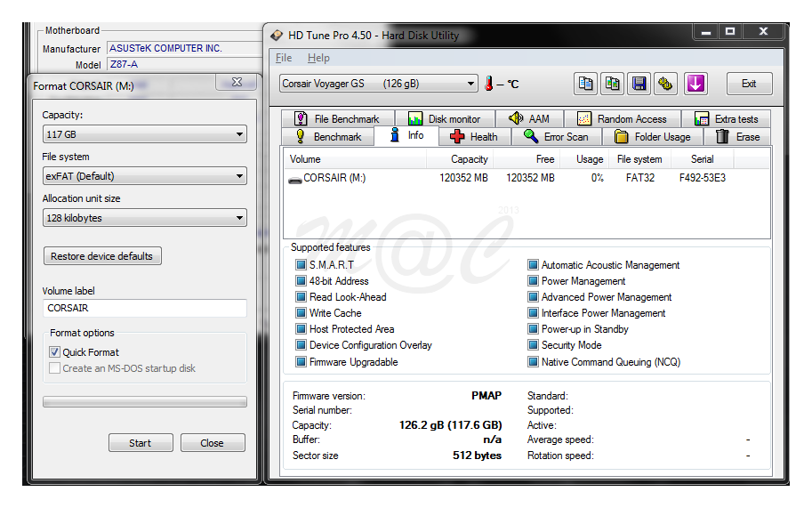This screenshot has height=508, width=812.
Task: Sort by the Volume column header
Action: (x=355, y=159)
